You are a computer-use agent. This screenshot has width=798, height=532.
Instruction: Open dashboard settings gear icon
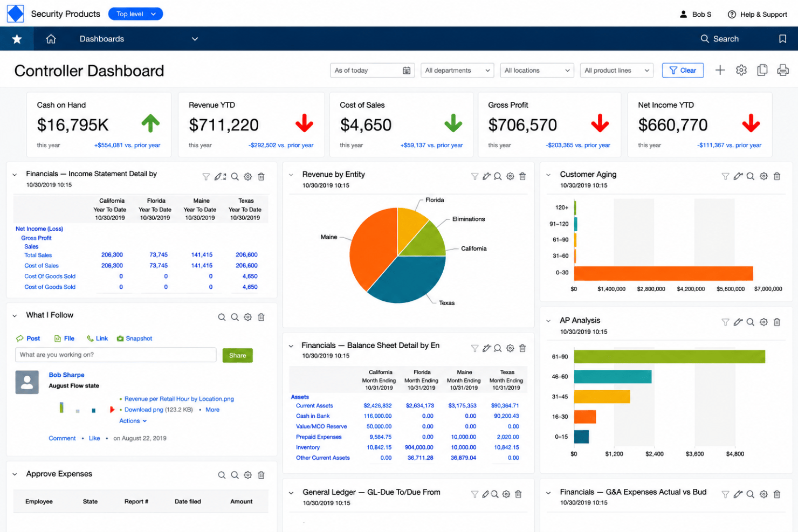click(741, 70)
